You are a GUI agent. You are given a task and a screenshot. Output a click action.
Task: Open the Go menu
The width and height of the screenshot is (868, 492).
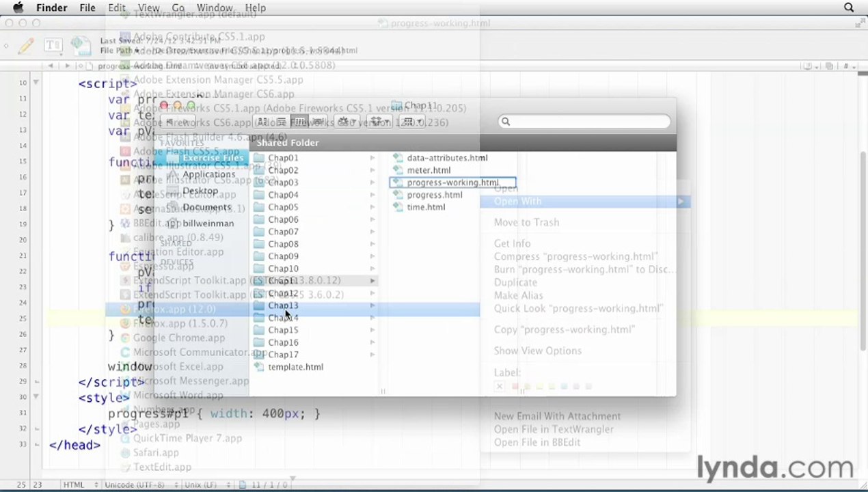tap(178, 8)
